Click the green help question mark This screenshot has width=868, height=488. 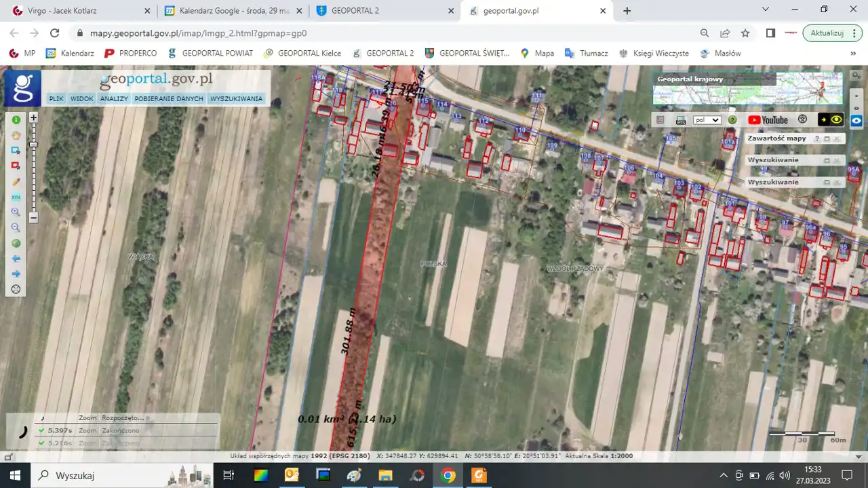tap(732, 120)
